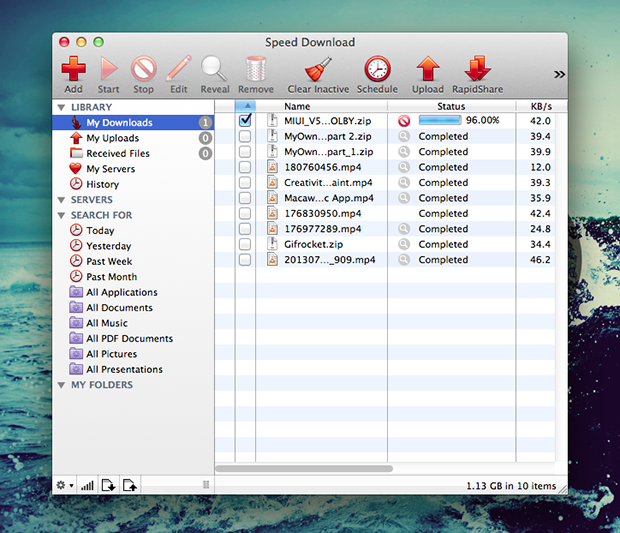Click the Stop toolbar icon
620x533 pixels.
pos(144,69)
